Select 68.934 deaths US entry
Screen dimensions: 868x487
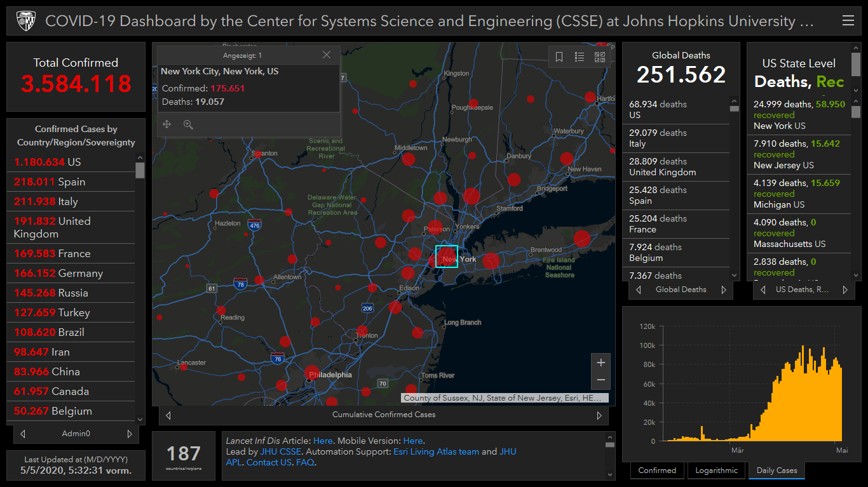[676, 110]
